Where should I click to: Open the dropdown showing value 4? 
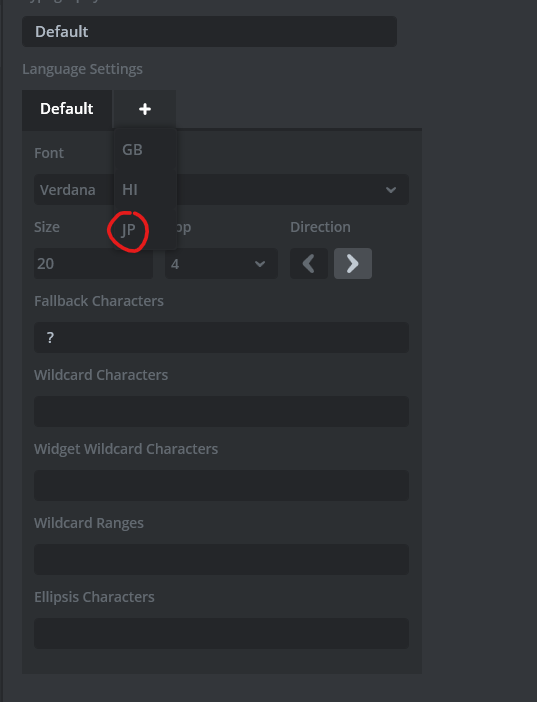click(x=221, y=264)
